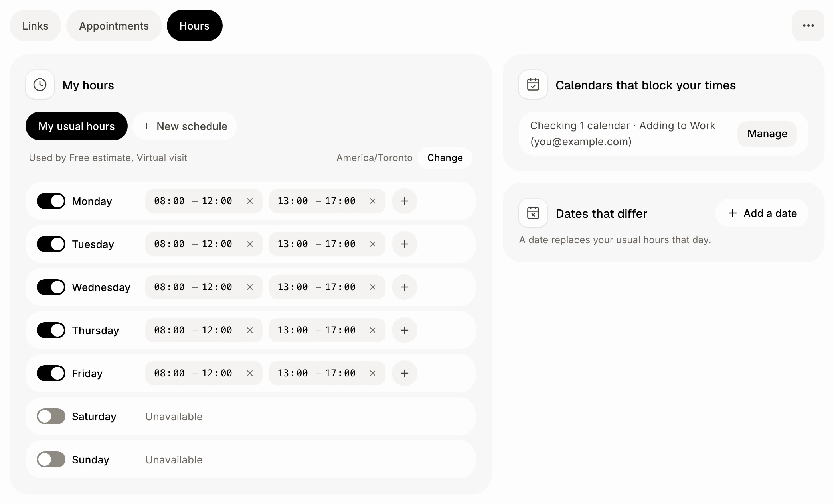834x504 pixels.
Task: Remove Monday's 08:00 – 12:00 time range
Action: tap(250, 201)
